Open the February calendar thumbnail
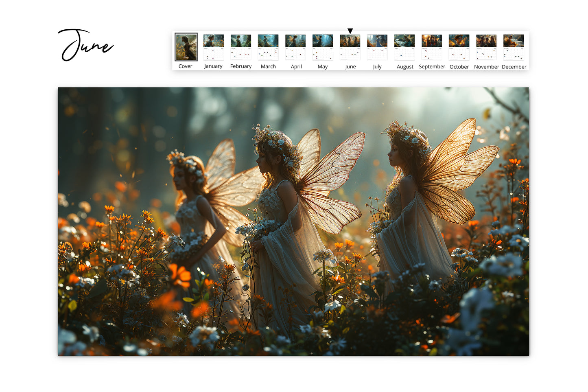The width and height of the screenshot is (588, 392). pyautogui.click(x=241, y=47)
